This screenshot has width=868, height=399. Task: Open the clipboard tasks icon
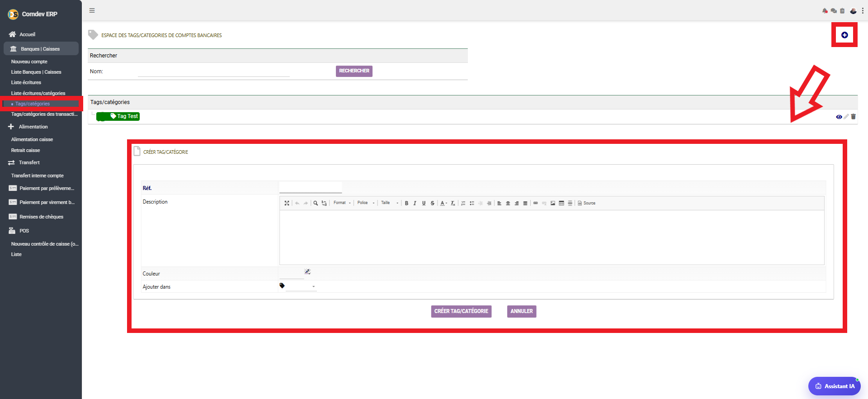click(842, 11)
